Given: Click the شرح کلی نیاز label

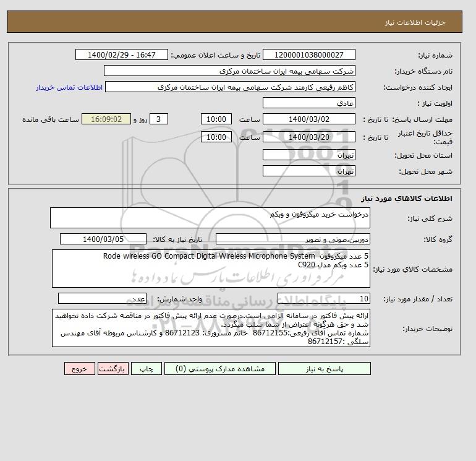Looking at the screenshot, I should point(430,218).
